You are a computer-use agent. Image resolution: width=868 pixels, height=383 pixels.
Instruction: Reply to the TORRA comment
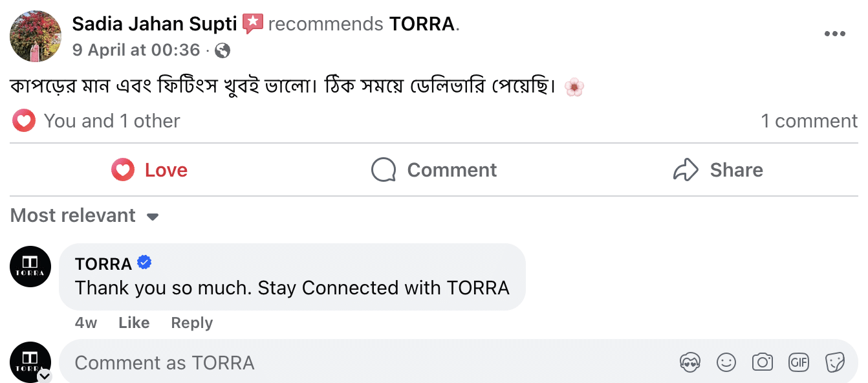(x=191, y=323)
